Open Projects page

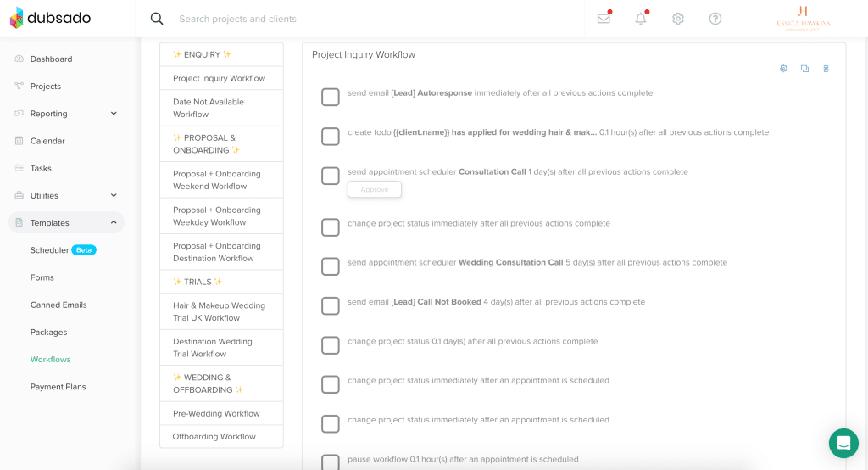[x=46, y=86]
